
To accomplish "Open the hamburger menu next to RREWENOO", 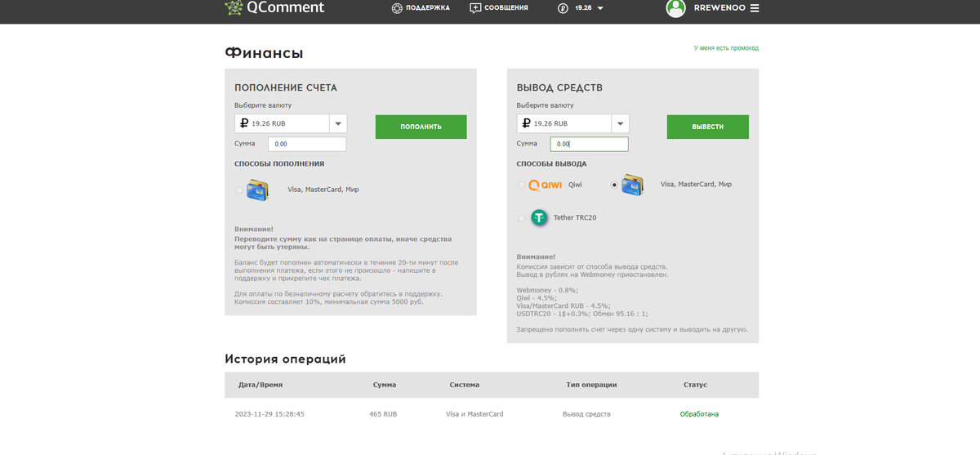I will [754, 8].
